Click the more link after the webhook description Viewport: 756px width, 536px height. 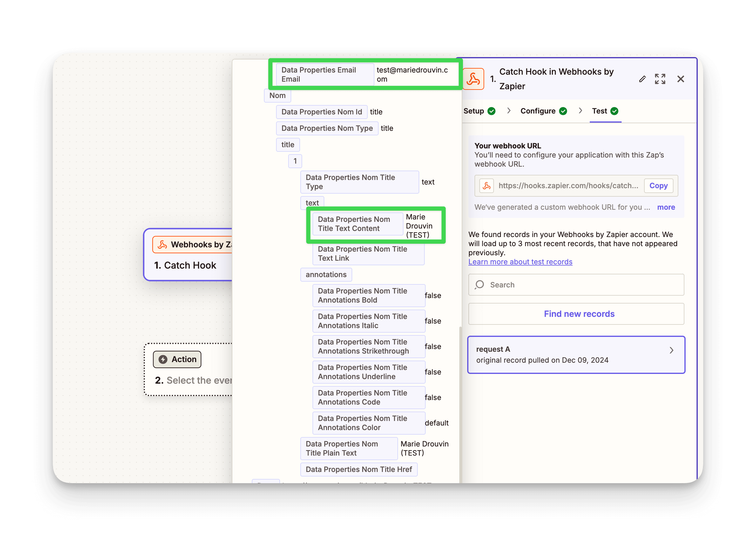666,207
